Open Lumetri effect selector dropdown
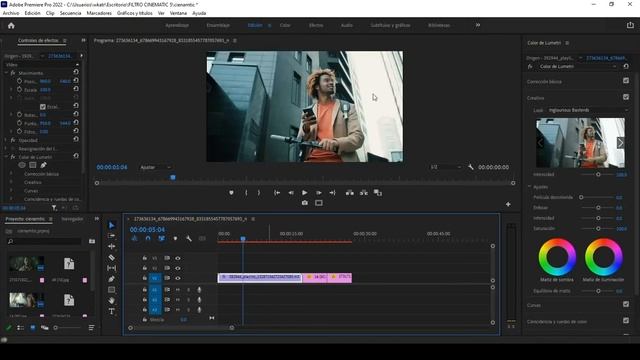 pos(577,67)
